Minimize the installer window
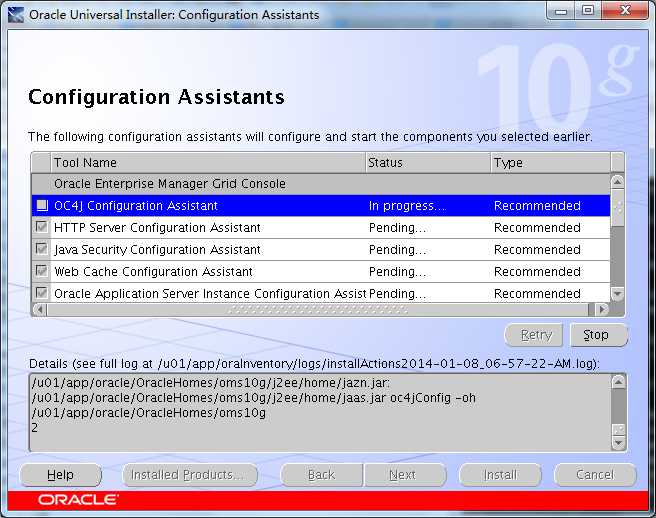Image resolution: width=656 pixels, height=518 pixels. click(x=561, y=11)
